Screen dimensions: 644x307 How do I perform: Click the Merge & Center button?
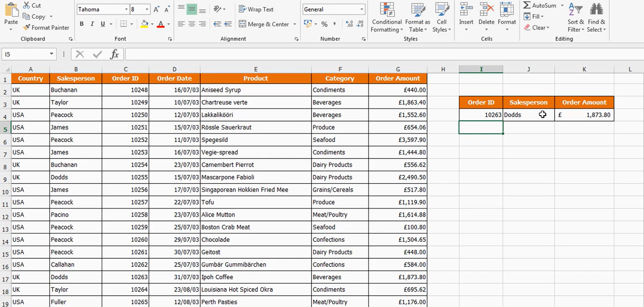pyautogui.click(x=264, y=24)
